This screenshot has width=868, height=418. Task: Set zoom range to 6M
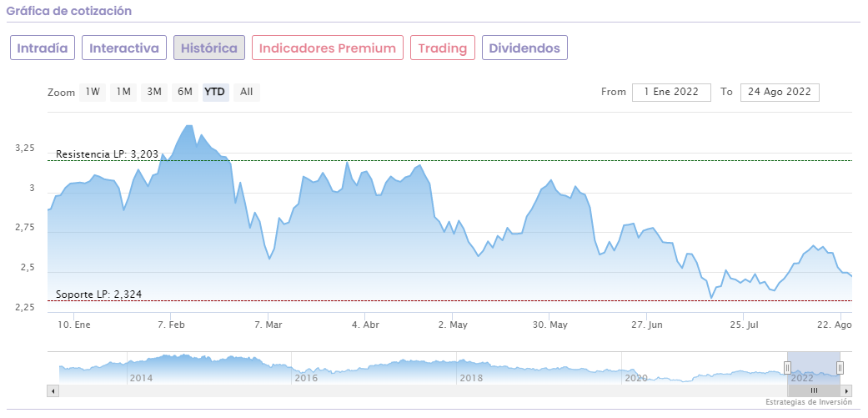coord(184,92)
